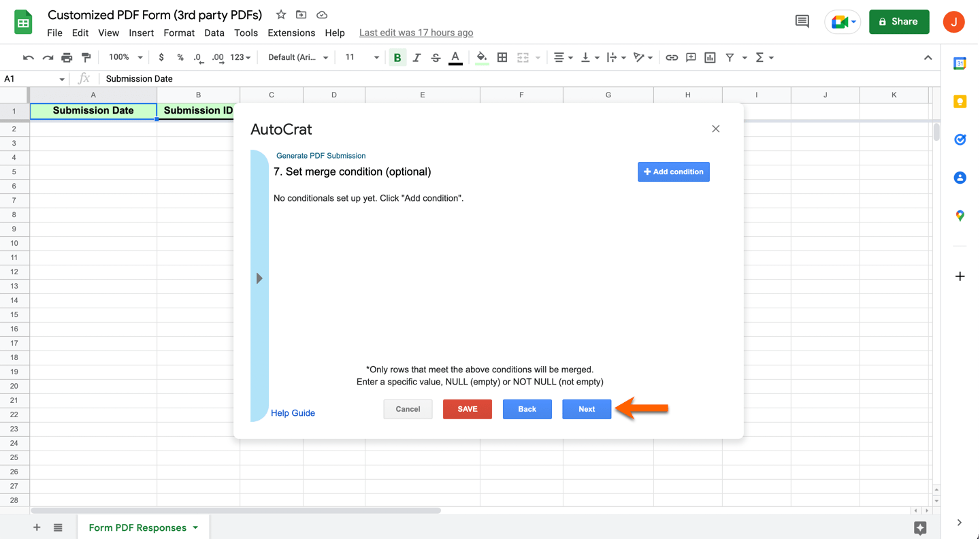
Task: Check the cloud save status icon
Action: [x=322, y=15]
